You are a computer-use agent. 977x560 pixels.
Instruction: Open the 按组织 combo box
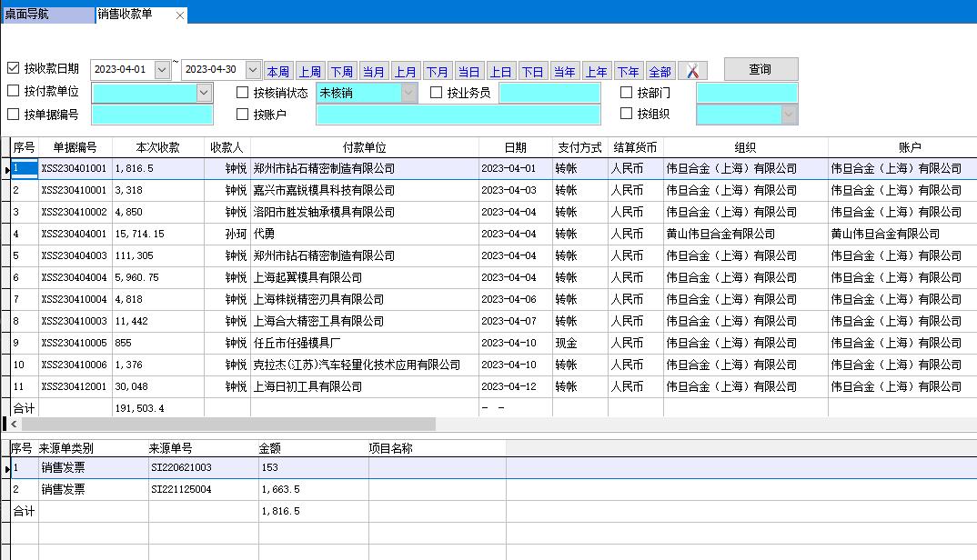788,113
